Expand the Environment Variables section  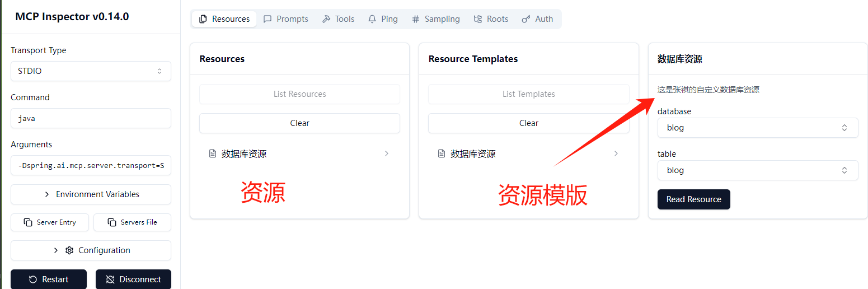[91, 194]
